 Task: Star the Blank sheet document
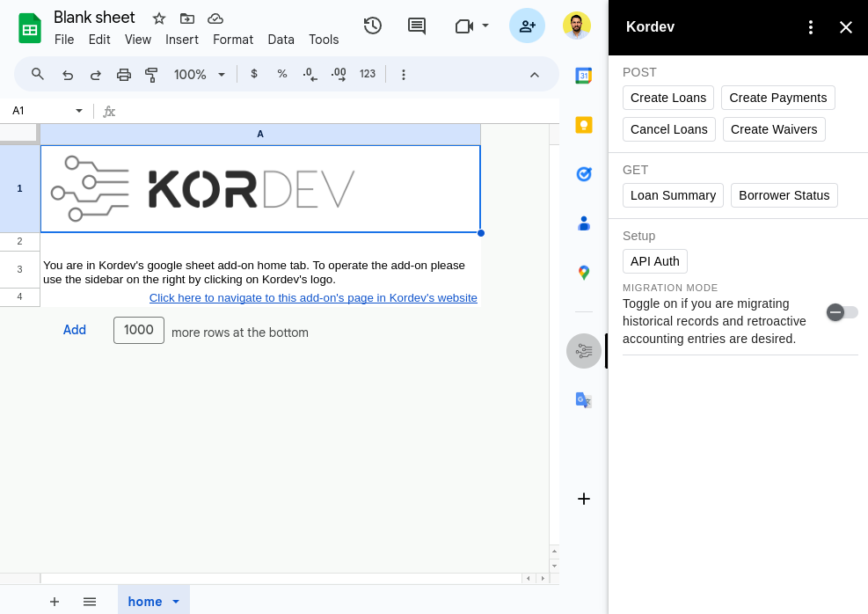pos(159,18)
